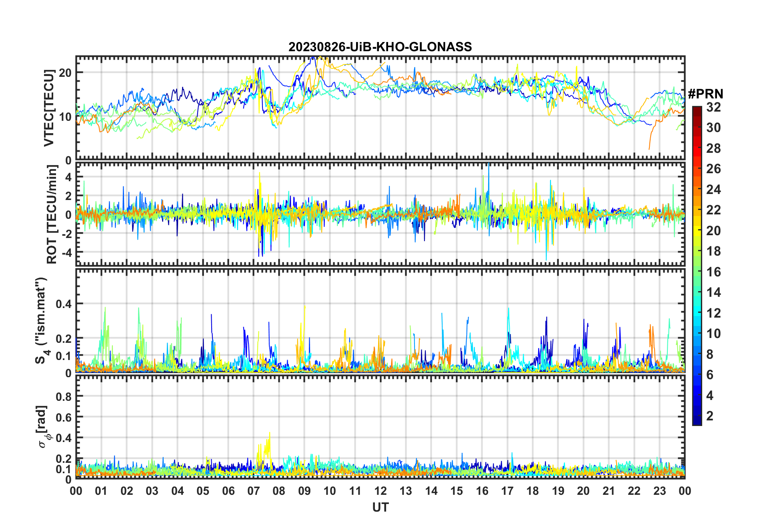761x532 pixels.
Task: Pick hour tick 19 on UT axis
Action: click(558, 491)
